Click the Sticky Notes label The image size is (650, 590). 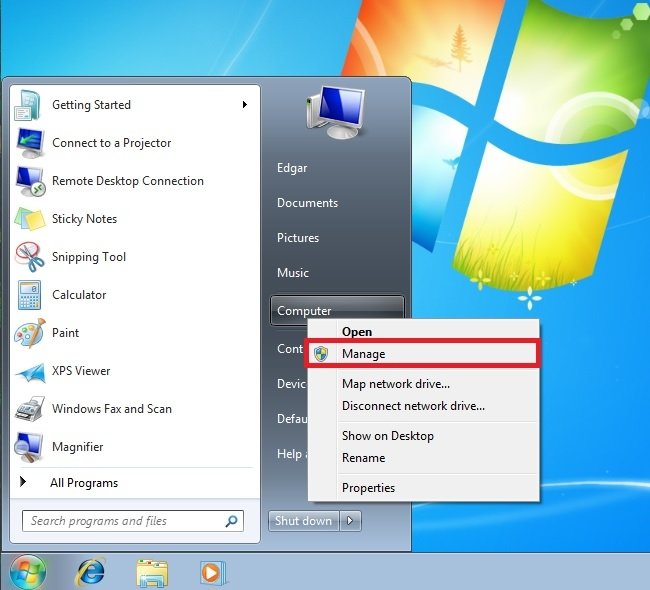tap(84, 219)
